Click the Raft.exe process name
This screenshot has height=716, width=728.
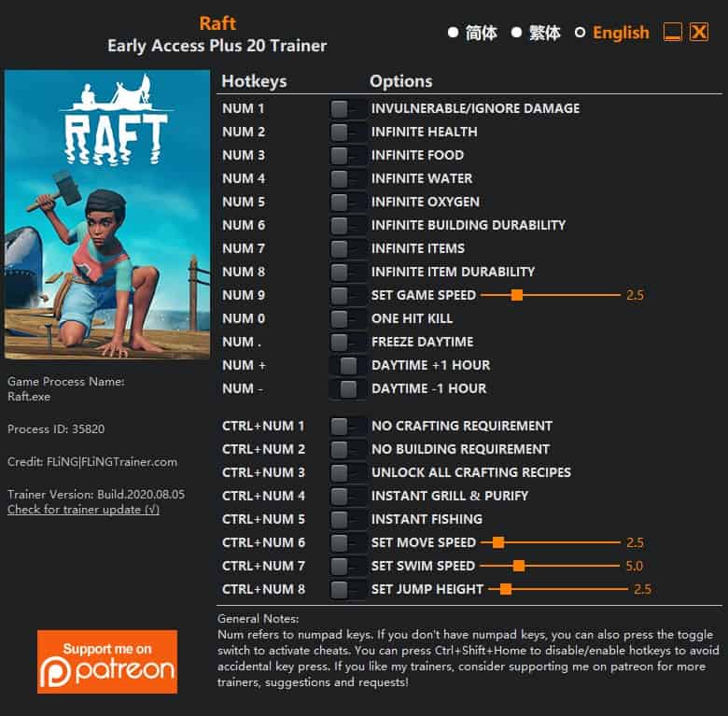[x=29, y=397]
